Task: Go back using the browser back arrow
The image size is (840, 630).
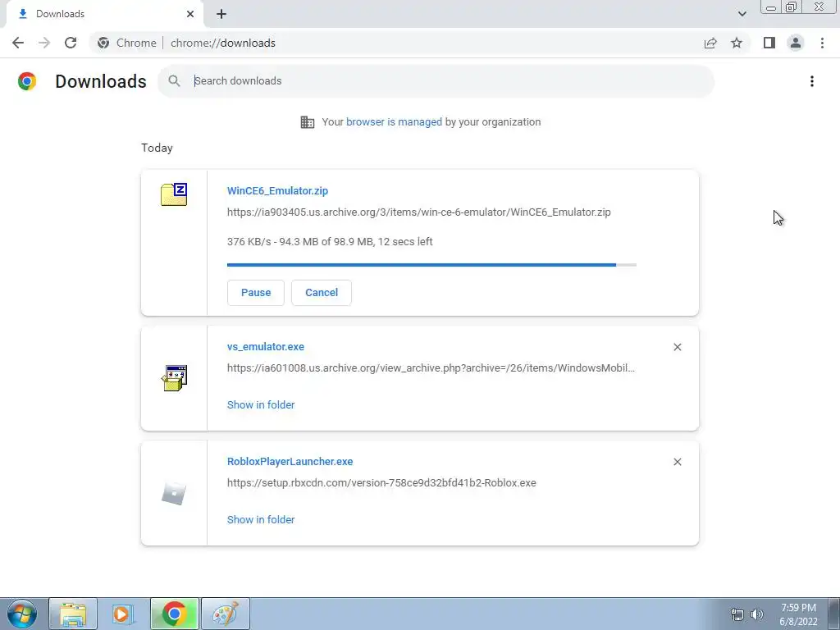Action: [18, 43]
